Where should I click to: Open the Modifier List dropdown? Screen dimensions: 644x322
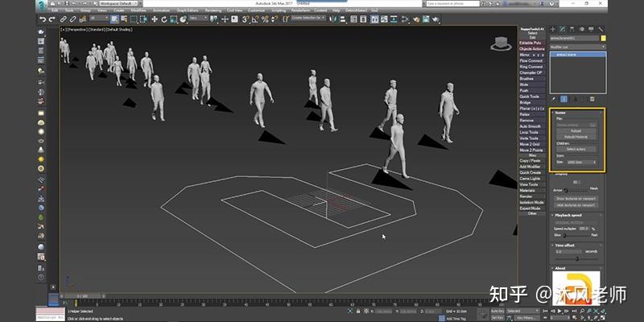578,47
